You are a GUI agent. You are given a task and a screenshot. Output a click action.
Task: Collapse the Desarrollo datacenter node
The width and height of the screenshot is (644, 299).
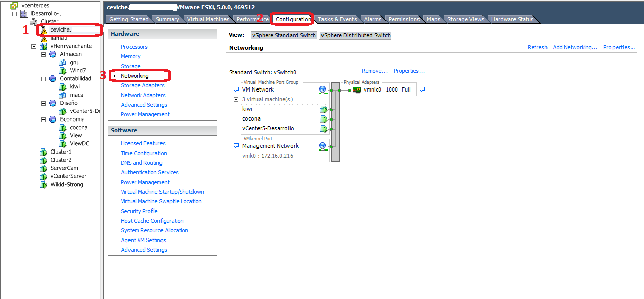point(14,14)
